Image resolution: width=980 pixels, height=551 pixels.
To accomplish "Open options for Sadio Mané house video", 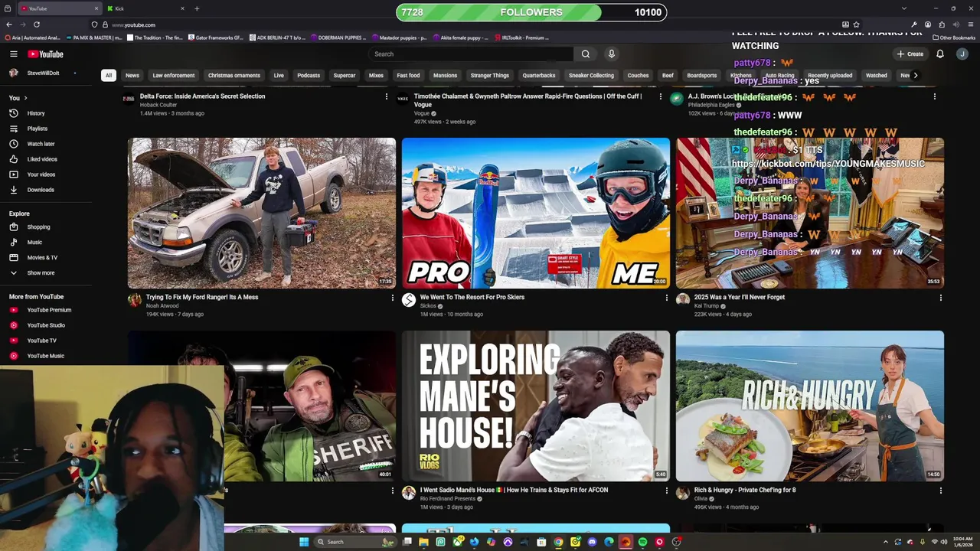I will 667,491.
